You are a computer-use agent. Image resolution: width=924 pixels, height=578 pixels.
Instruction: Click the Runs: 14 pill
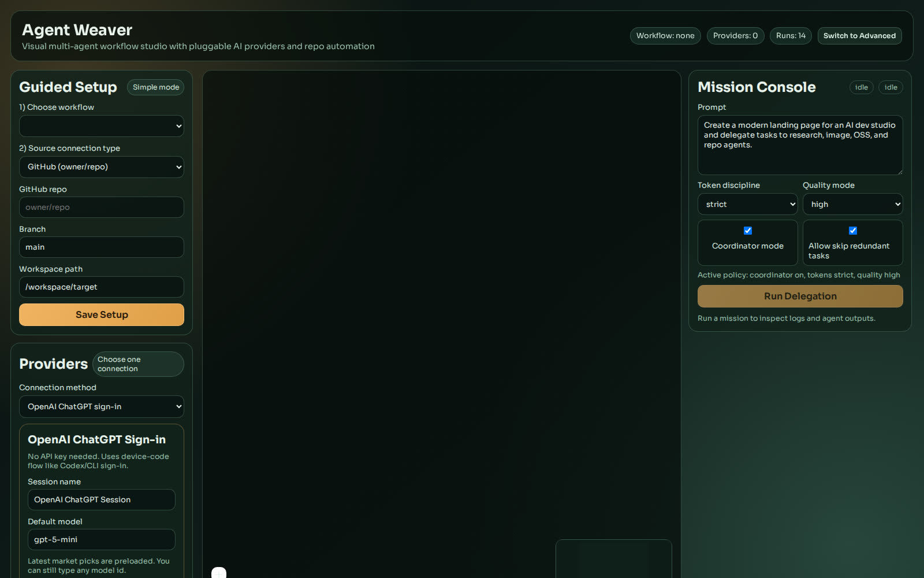coord(791,36)
